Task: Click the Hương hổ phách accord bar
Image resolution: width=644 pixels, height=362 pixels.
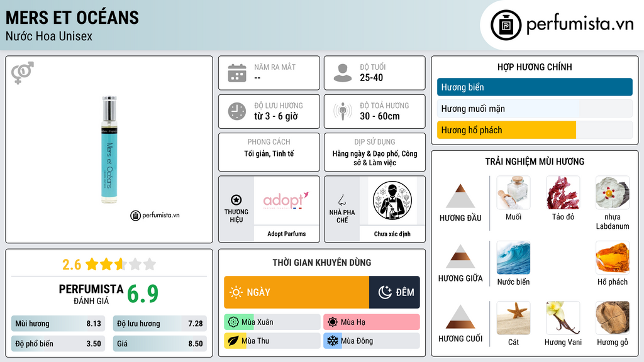Action: click(x=535, y=129)
